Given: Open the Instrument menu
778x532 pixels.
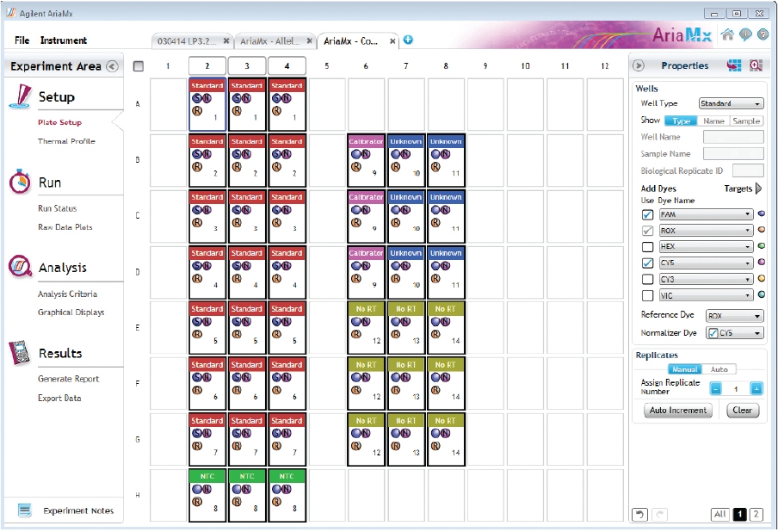Looking at the screenshot, I should point(64,40).
